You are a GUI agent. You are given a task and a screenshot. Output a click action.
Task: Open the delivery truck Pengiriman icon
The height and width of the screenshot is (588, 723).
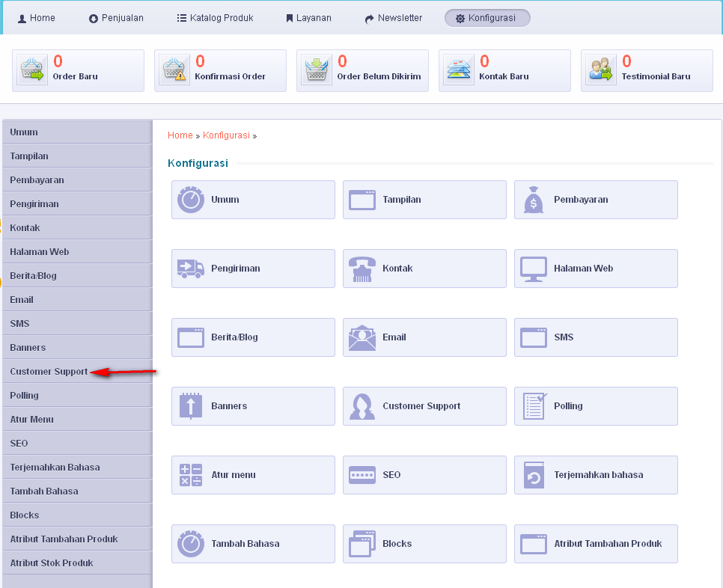pos(190,269)
